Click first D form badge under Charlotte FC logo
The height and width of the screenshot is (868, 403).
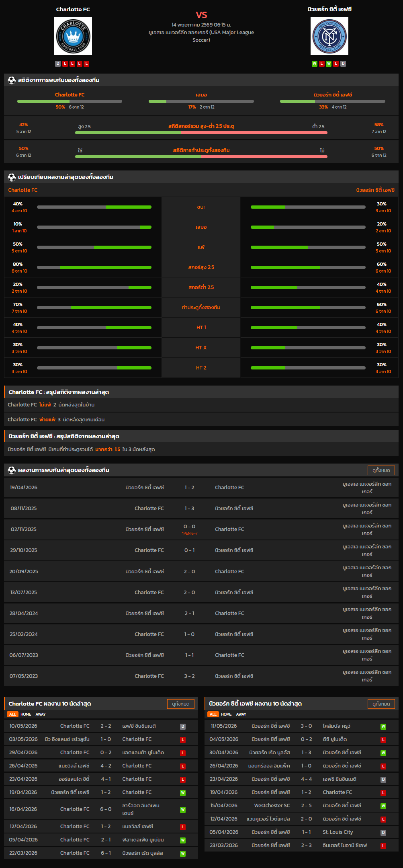point(58,64)
